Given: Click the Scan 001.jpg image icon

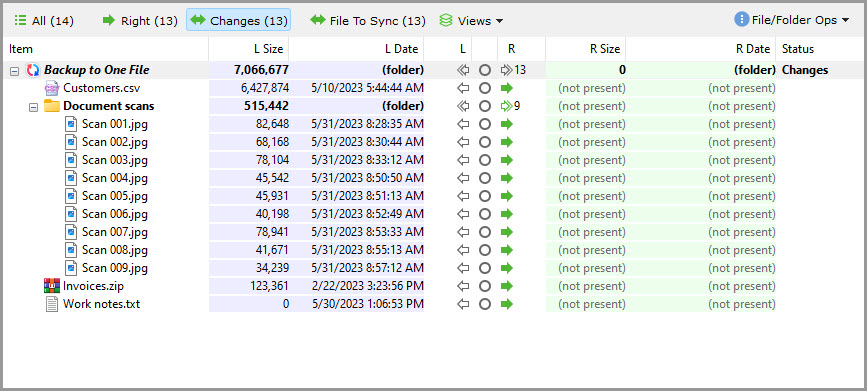Looking at the screenshot, I should click(x=71, y=124).
